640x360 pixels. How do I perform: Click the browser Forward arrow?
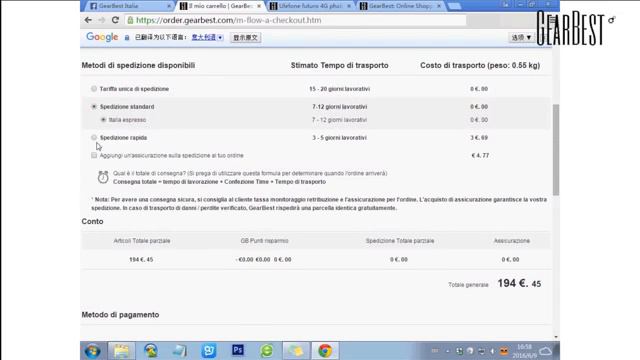[102, 20]
